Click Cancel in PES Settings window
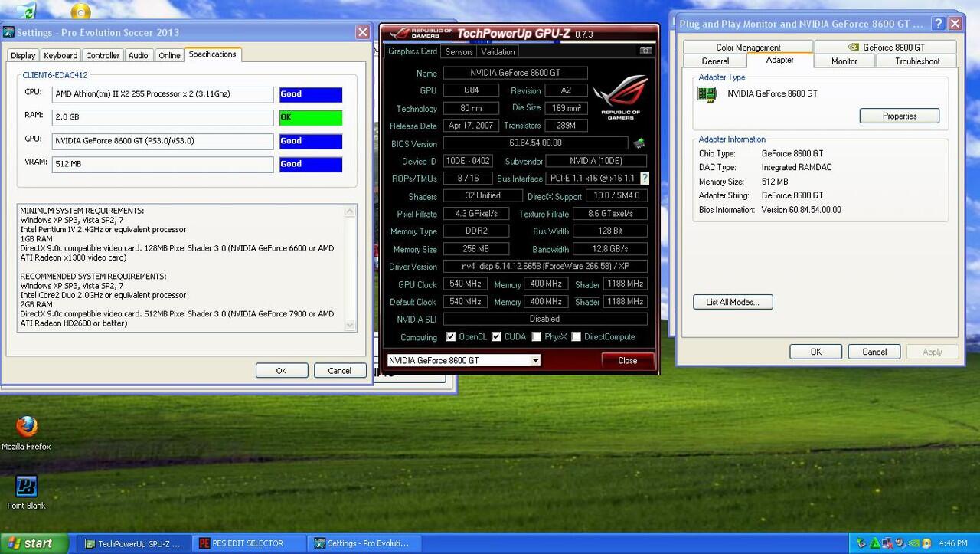This screenshot has height=554, width=980. [x=340, y=371]
